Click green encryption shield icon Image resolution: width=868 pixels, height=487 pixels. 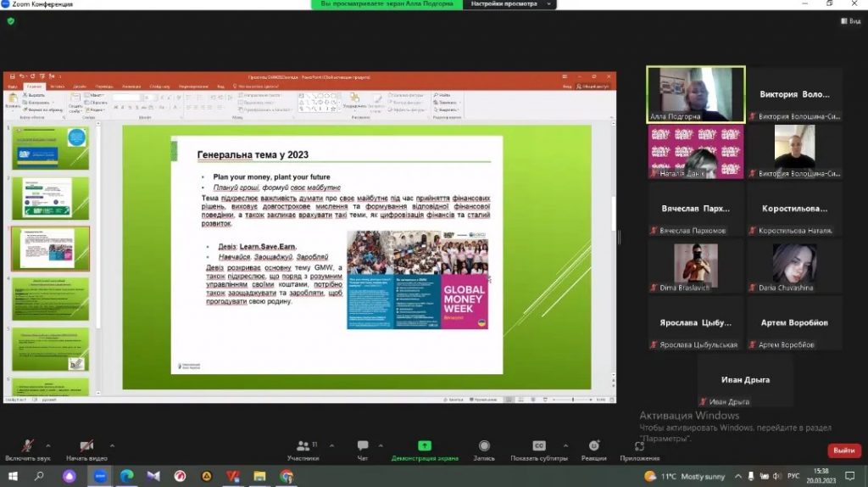(x=11, y=21)
